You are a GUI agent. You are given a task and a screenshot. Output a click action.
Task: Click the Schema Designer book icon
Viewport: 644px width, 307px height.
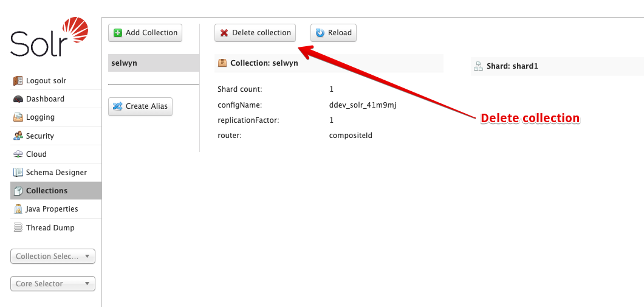point(18,172)
